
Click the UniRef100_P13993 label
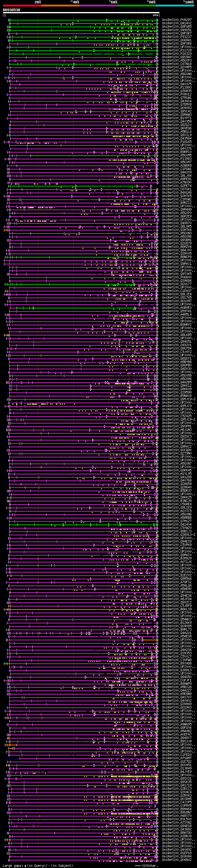pos(176,88)
